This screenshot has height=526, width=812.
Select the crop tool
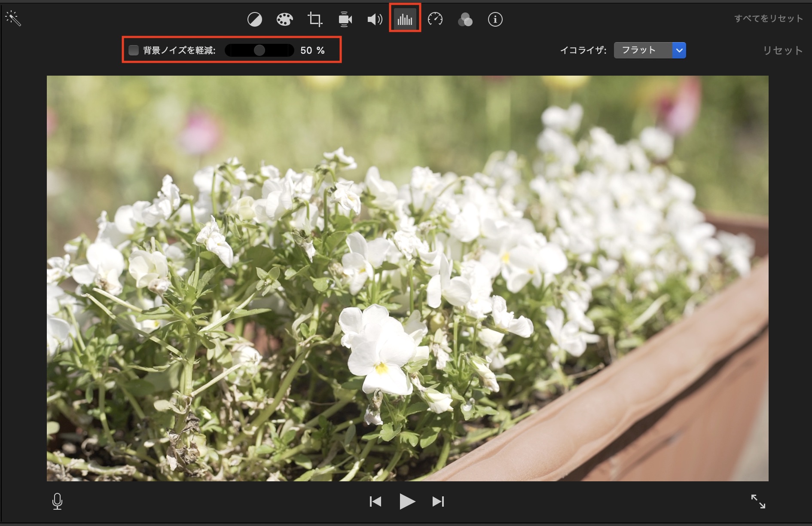315,19
